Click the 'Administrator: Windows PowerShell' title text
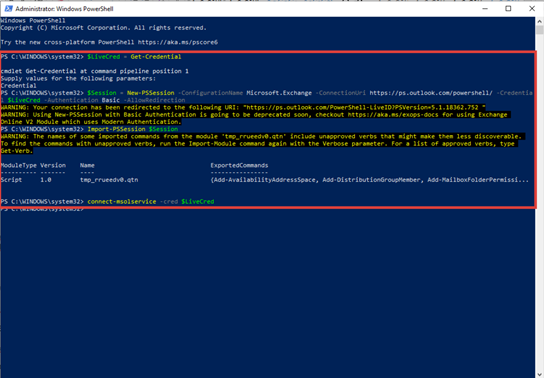 (64, 9)
